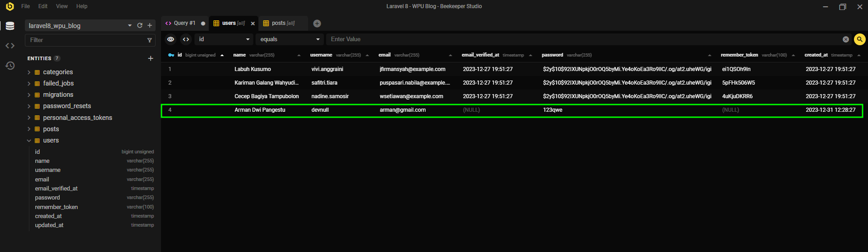Open the query history sidebar icon
Screen dimensions: 868x252
point(10,66)
